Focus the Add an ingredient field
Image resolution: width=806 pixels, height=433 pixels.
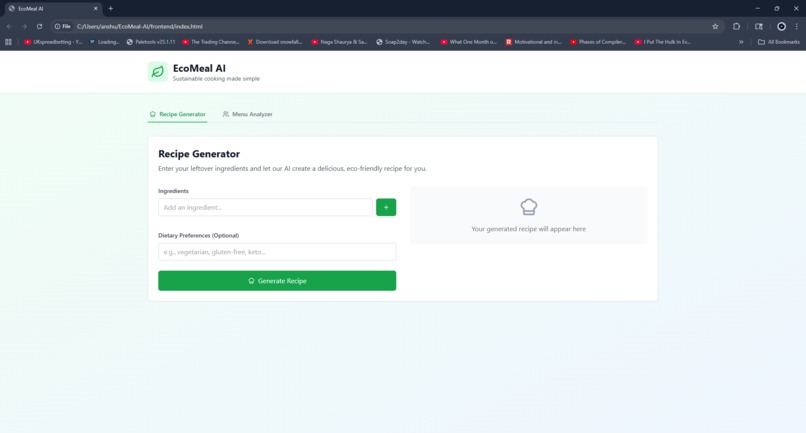pyautogui.click(x=265, y=207)
